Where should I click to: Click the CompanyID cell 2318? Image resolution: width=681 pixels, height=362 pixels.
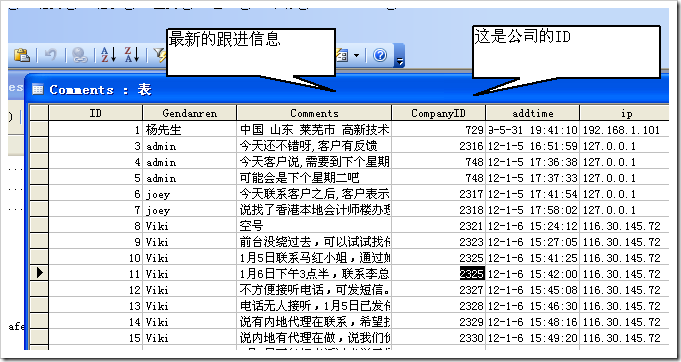[438, 210]
